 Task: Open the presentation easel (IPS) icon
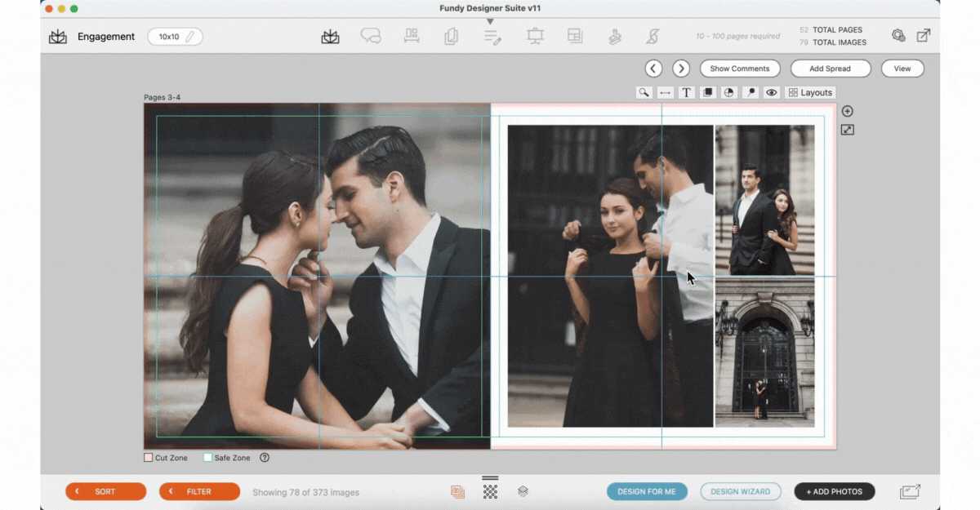point(535,37)
